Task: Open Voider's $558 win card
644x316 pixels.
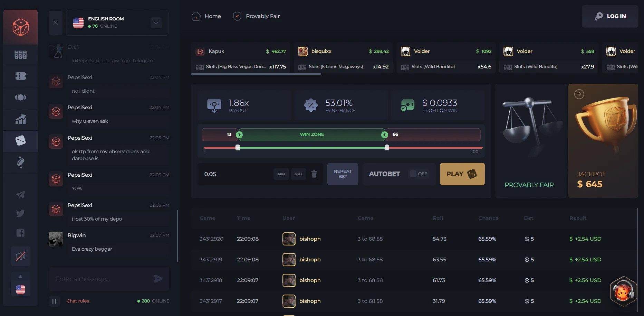Action: 549,58
